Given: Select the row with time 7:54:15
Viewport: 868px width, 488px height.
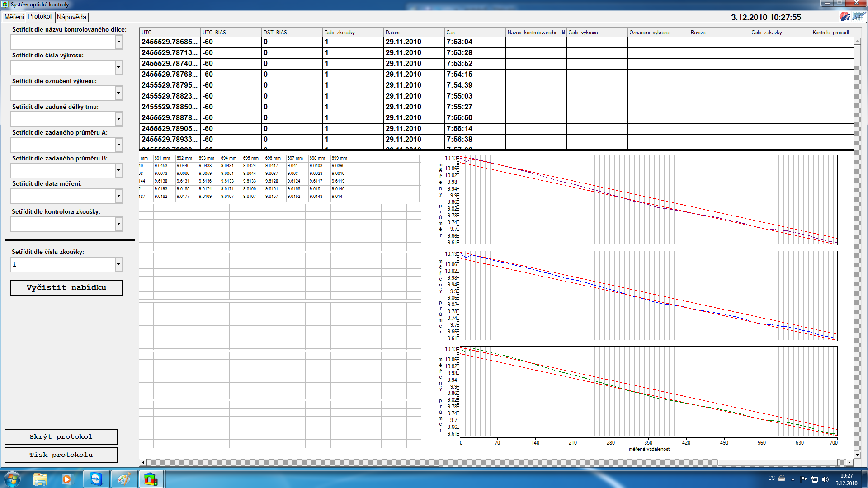Looking at the screenshot, I should pyautogui.click(x=459, y=75).
